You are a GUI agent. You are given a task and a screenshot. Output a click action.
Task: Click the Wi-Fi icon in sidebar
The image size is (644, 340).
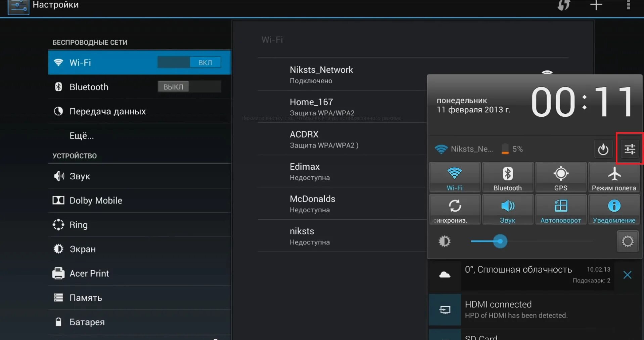[x=58, y=62]
